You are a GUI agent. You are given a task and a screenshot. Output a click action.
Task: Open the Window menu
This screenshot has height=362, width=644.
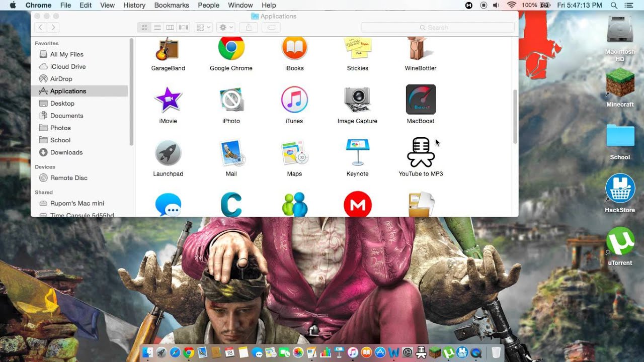(x=240, y=5)
